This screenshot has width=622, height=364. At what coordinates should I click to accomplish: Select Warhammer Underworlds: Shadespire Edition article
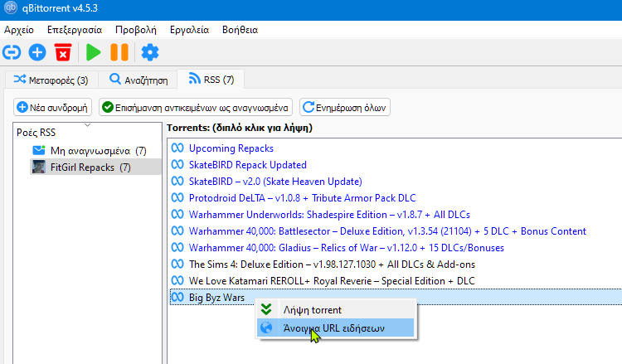[x=329, y=215]
